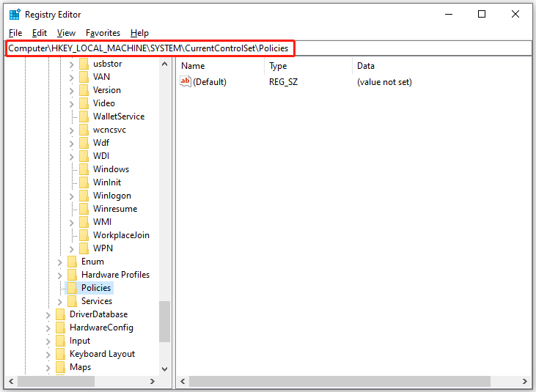Select the Winresume folder icon
Image resolution: width=536 pixels, height=392 pixels.
(x=84, y=209)
